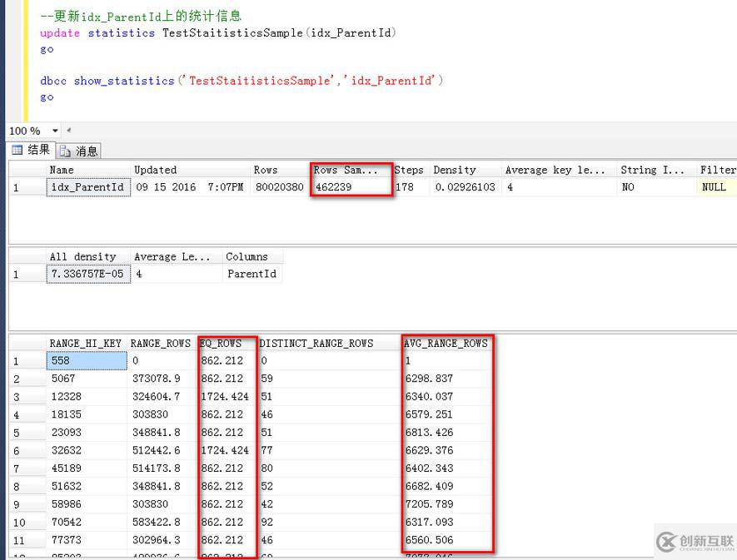Select the 18135 range key cell
The width and height of the screenshot is (737, 560).
(87, 414)
